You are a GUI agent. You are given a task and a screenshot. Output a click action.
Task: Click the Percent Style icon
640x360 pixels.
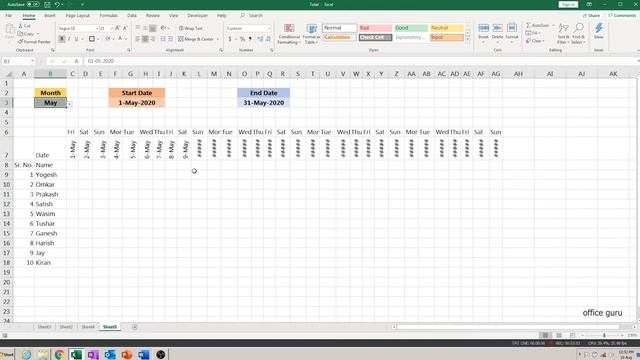click(242, 39)
